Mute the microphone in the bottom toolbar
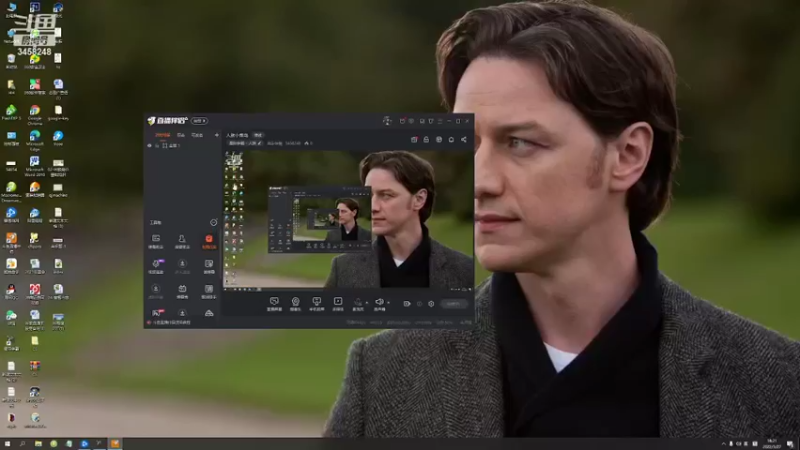 point(358,304)
